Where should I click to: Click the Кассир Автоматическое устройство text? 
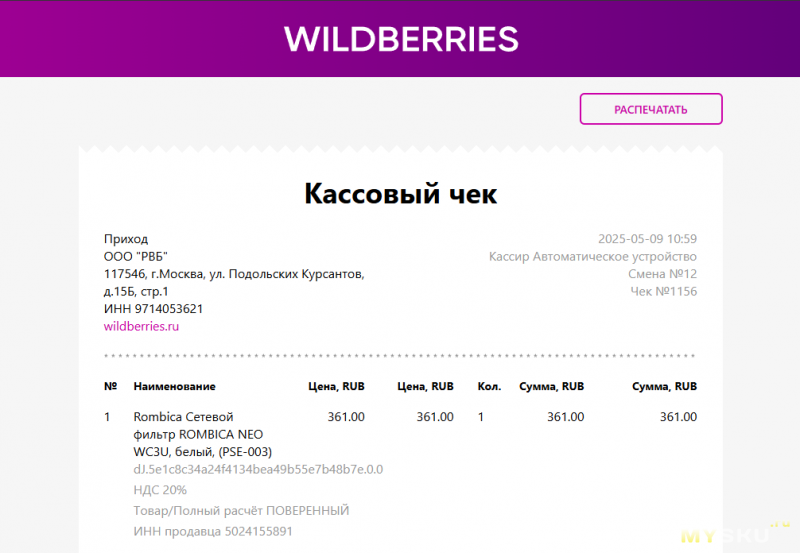[593, 257]
